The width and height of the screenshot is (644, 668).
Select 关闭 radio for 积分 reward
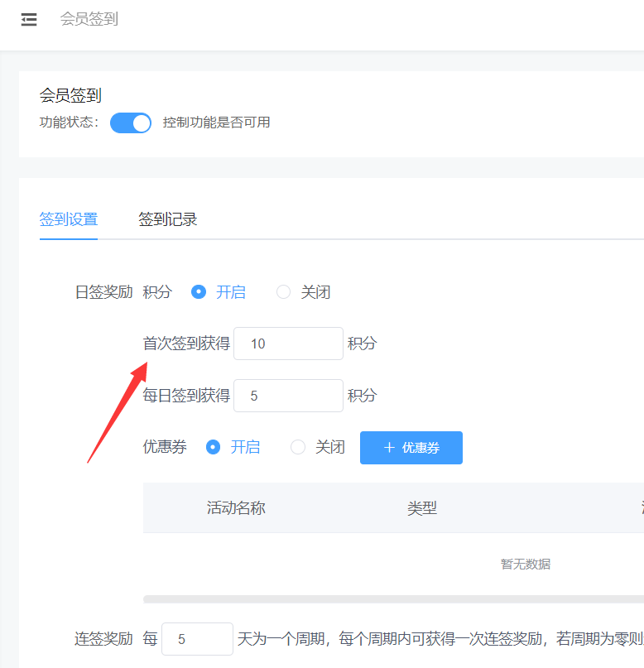click(284, 292)
